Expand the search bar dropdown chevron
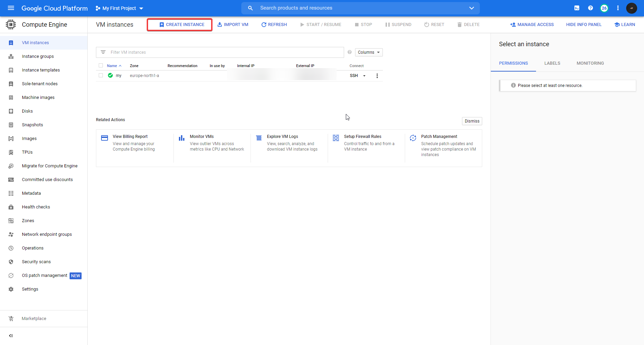The width and height of the screenshot is (644, 345). click(472, 8)
